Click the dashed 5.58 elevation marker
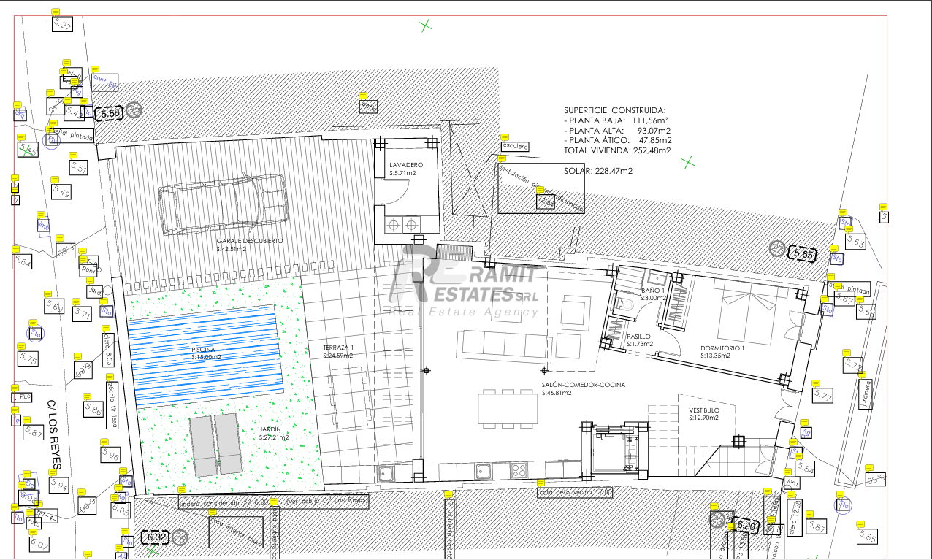The image size is (932, 560). [x=110, y=113]
